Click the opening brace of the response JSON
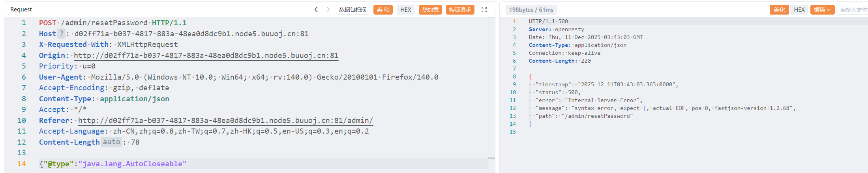The height and width of the screenshot is (173, 868). [531, 76]
